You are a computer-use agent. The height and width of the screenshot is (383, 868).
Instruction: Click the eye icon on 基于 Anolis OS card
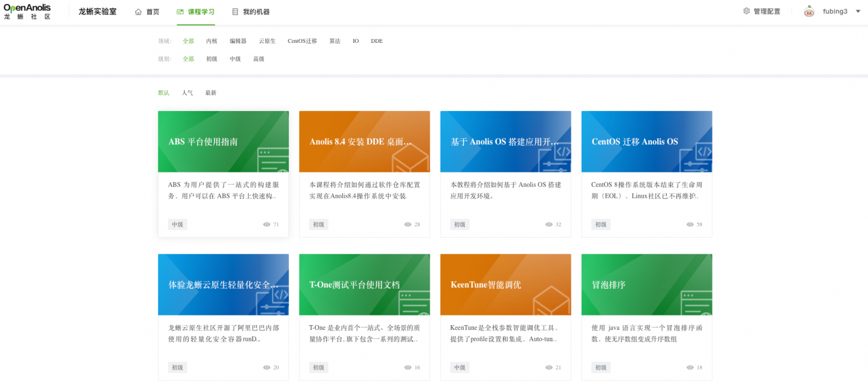tap(549, 224)
